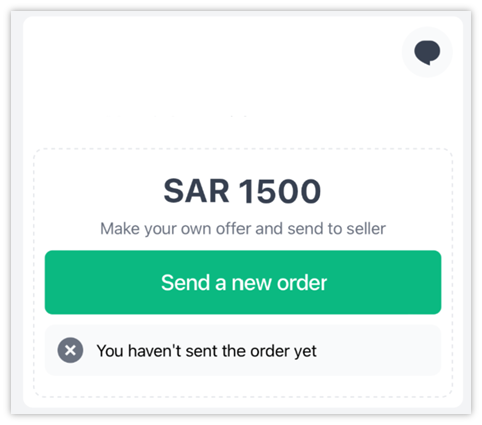482x425 pixels.
Task: Click the SAR 1500 price amount
Action: [x=242, y=191]
